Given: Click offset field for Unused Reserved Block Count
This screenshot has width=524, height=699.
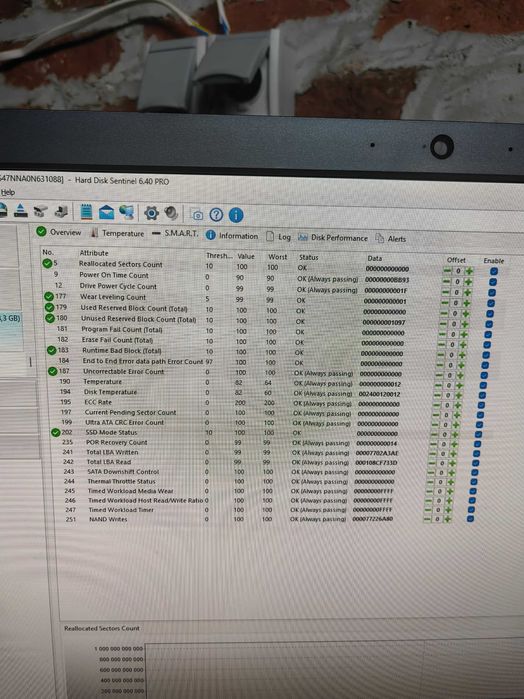Looking at the screenshot, I should pyautogui.click(x=454, y=324).
